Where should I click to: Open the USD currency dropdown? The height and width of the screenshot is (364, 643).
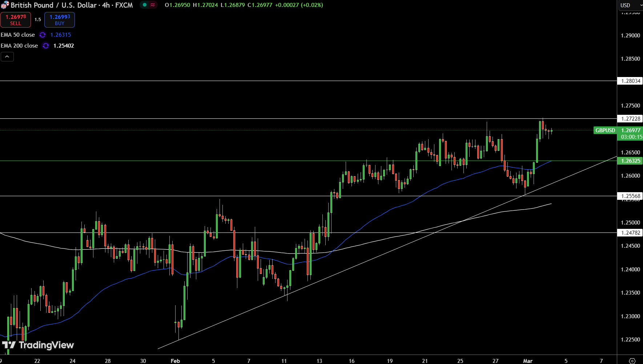coord(631,5)
